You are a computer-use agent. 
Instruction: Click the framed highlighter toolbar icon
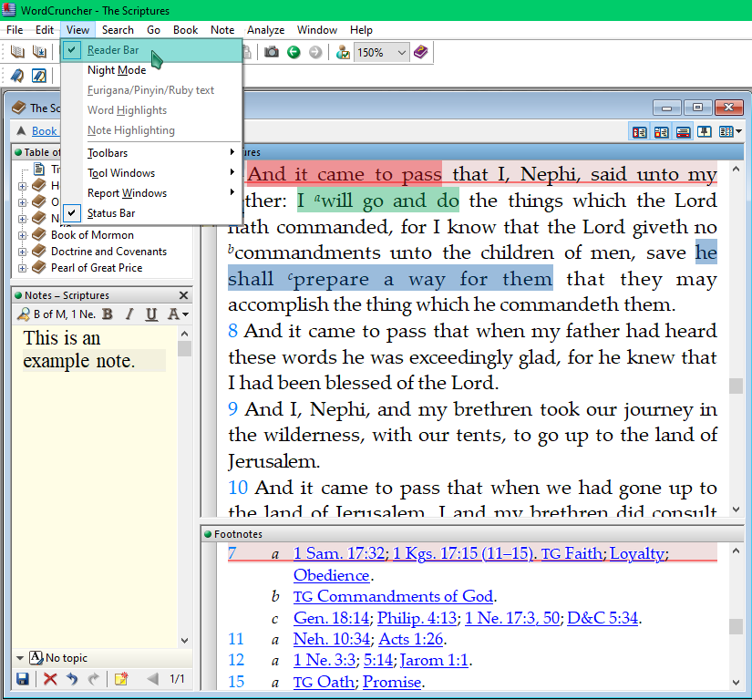pyautogui.click(x=39, y=76)
